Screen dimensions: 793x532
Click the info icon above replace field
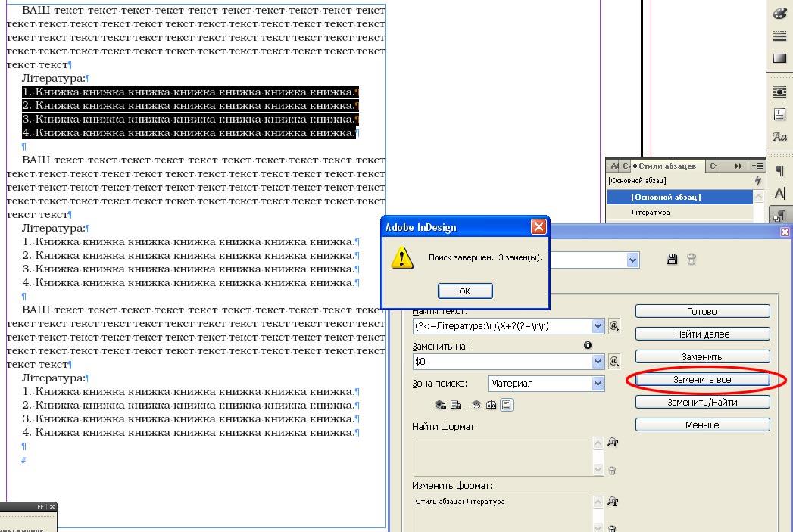588,345
